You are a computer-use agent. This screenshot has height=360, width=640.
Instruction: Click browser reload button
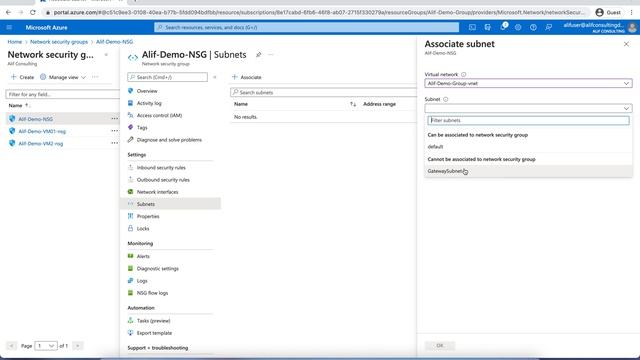point(33,12)
